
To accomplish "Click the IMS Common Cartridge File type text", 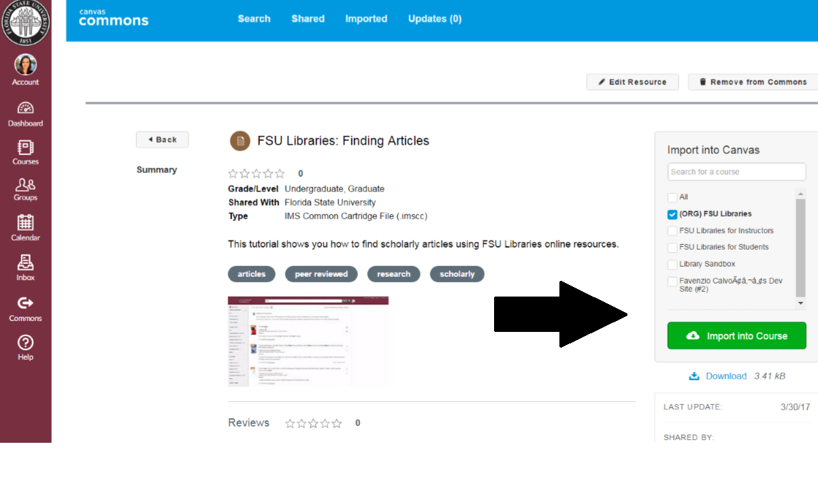I will [x=356, y=216].
